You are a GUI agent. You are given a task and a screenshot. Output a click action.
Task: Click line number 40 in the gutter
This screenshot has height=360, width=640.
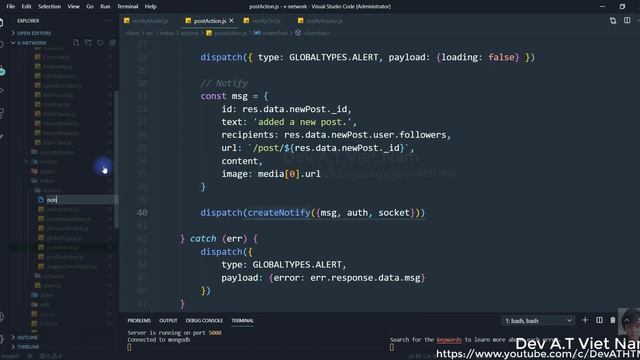tap(142, 213)
